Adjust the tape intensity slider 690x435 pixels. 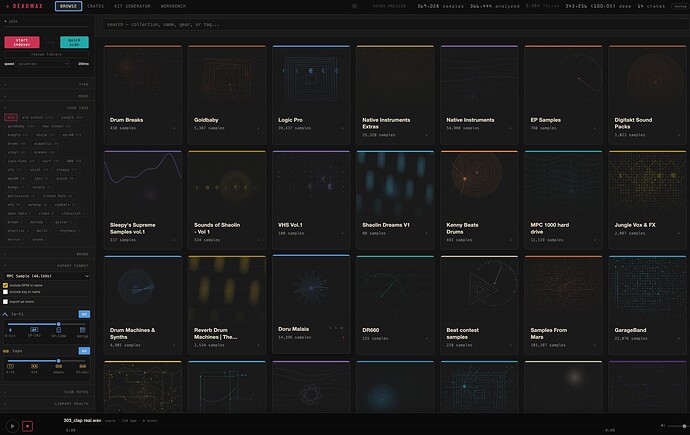click(47, 361)
